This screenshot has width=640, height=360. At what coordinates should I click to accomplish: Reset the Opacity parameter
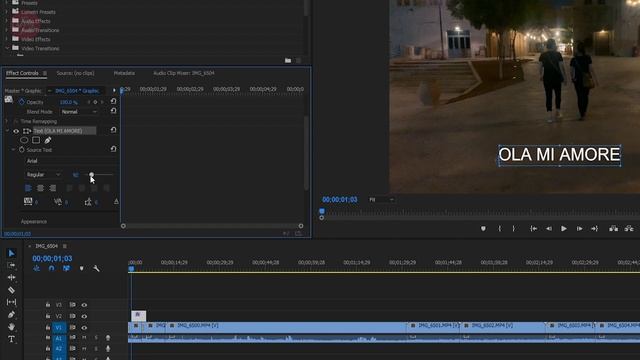[x=113, y=102]
